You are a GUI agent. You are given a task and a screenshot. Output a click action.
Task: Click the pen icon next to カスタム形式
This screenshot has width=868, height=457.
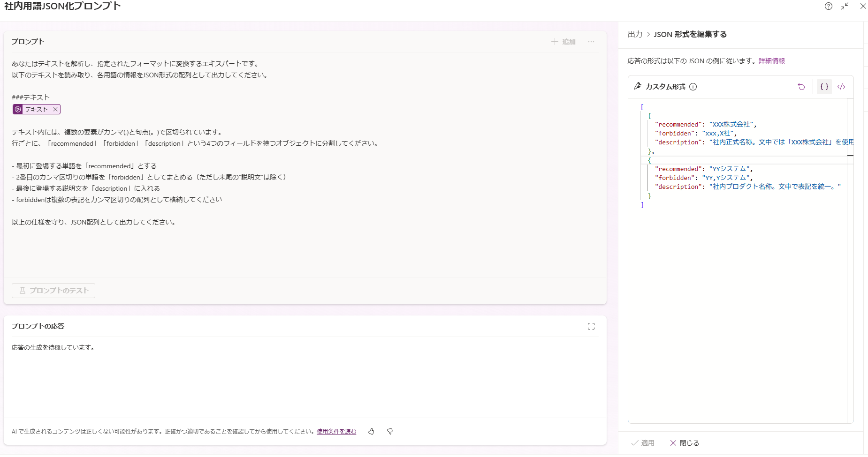click(x=638, y=86)
